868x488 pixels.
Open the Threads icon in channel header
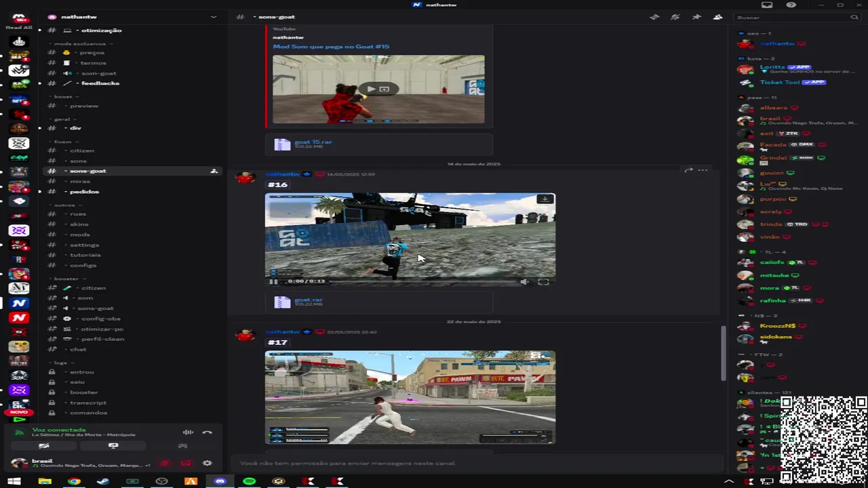pyautogui.click(x=654, y=17)
